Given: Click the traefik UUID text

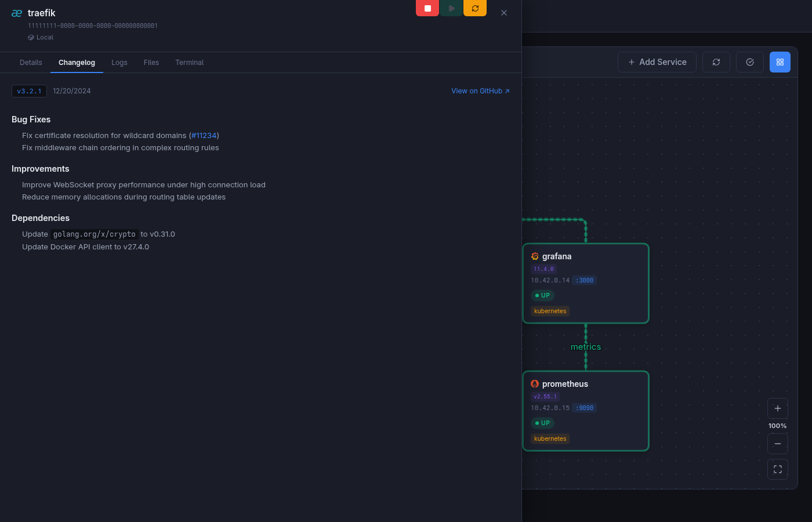Looking at the screenshot, I should click(93, 26).
